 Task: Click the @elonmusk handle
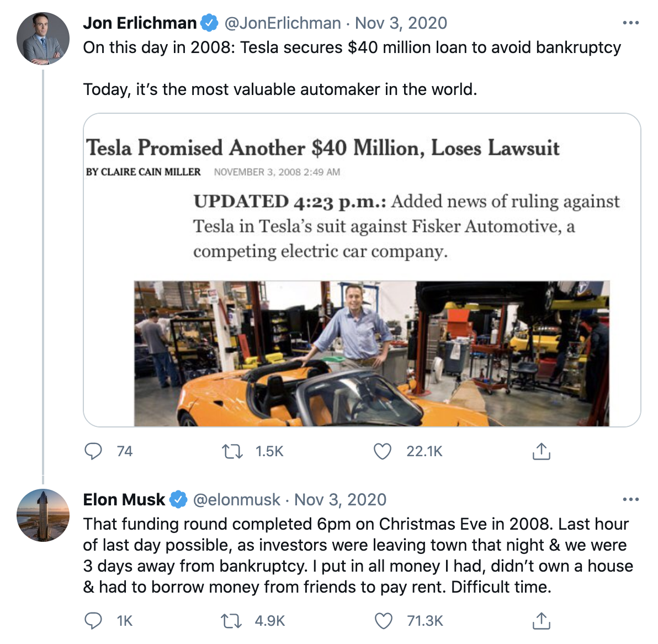[x=236, y=499]
